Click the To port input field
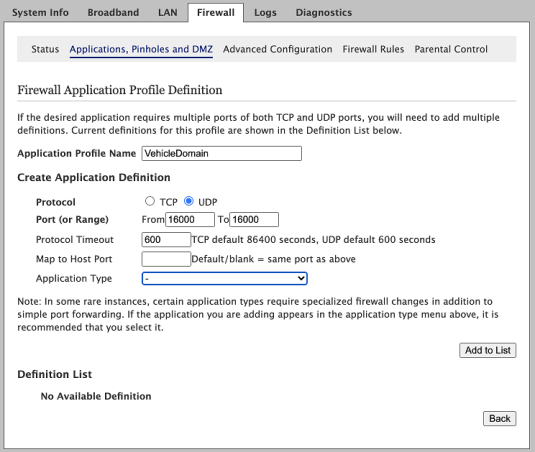Screen dimensions: 535x452 tap(254, 219)
